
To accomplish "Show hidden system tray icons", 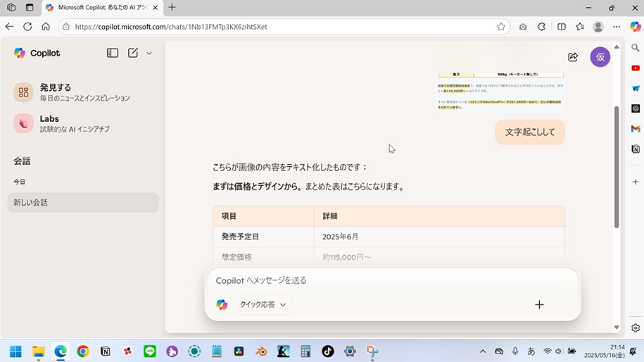I will 483,351.
